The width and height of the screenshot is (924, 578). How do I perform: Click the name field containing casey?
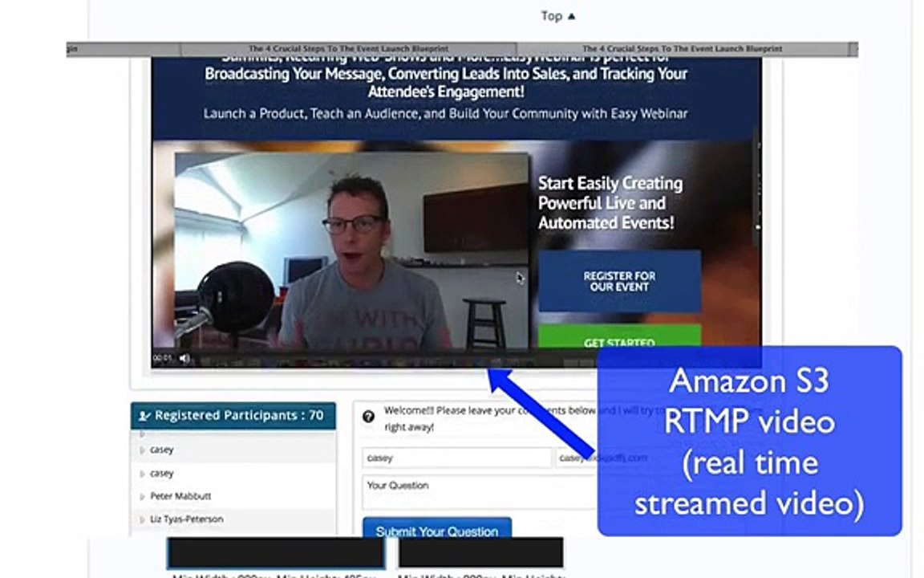456,458
